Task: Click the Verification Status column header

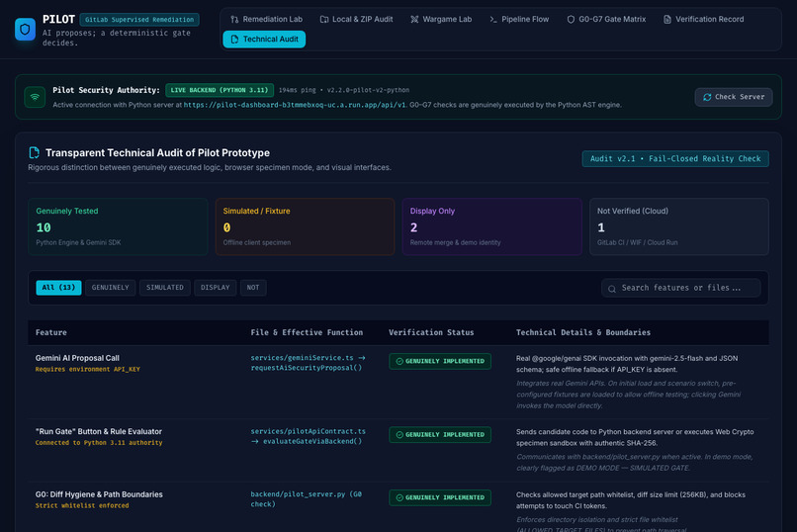Action: (431, 333)
